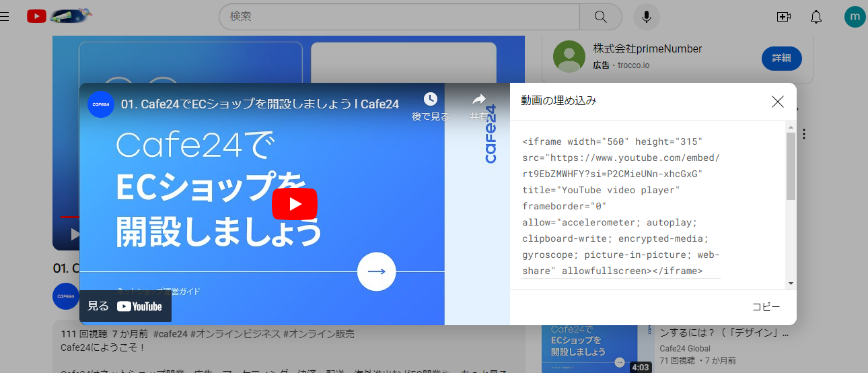Click the 見る YouTube button in preview
868x373 pixels.
pyautogui.click(x=125, y=306)
